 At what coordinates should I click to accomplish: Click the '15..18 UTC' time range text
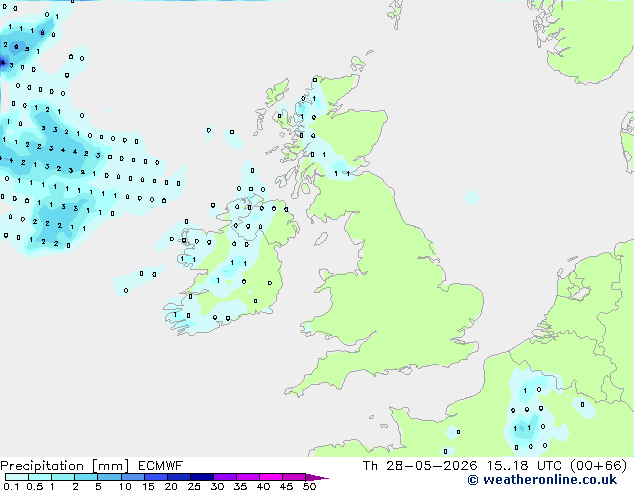(524, 466)
